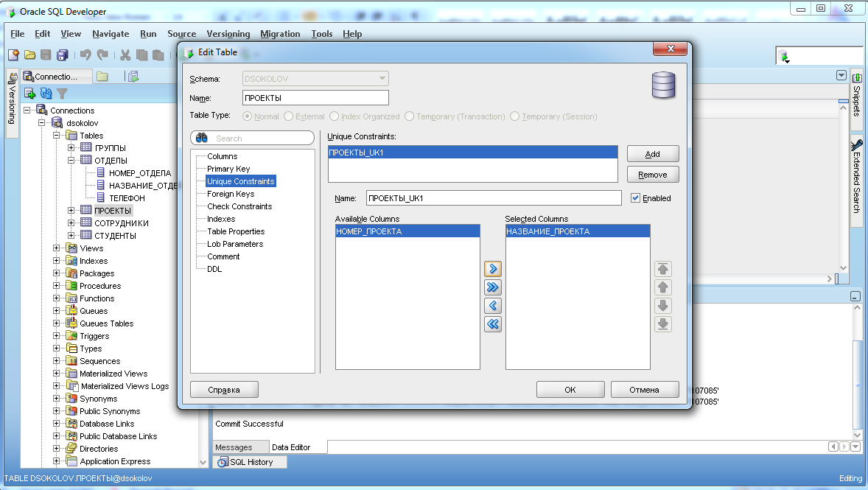Screen dimensions: 868x490
Task: Click the Copy toolbar icon
Action: click(x=141, y=55)
